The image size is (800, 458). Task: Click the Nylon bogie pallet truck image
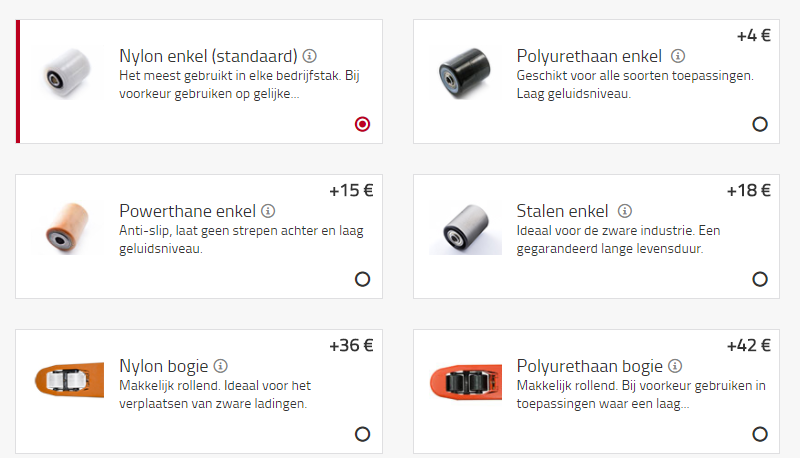click(x=69, y=384)
